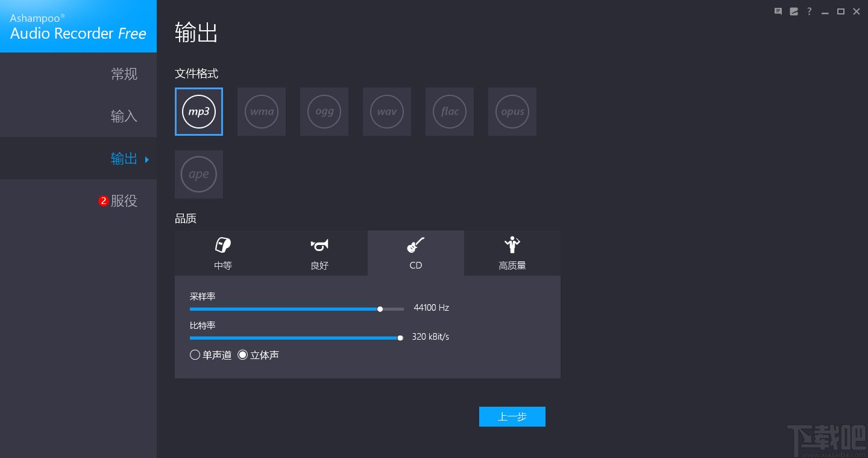The width and height of the screenshot is (868, 458).
Task: Select the ogg format icon
Action: 324,112
